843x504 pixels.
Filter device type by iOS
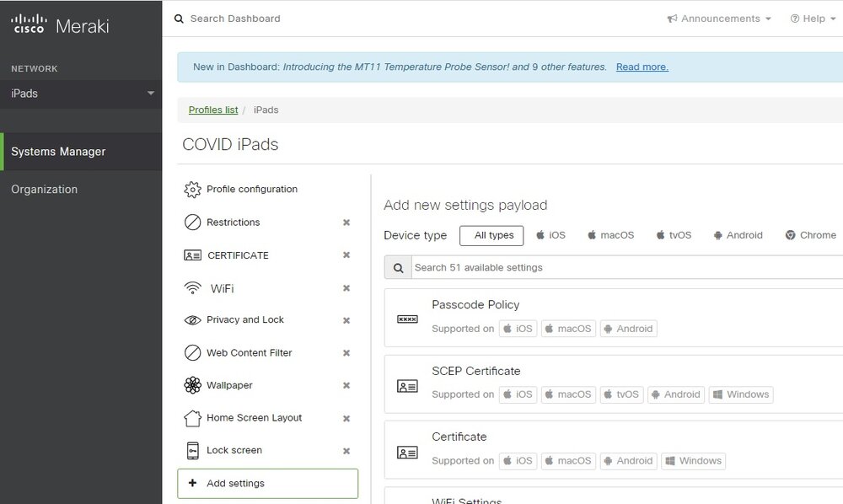(550, 235)
